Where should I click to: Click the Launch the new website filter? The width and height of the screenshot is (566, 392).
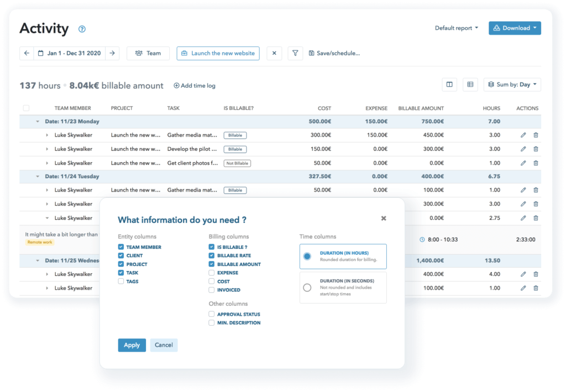(x=218, y=54)
